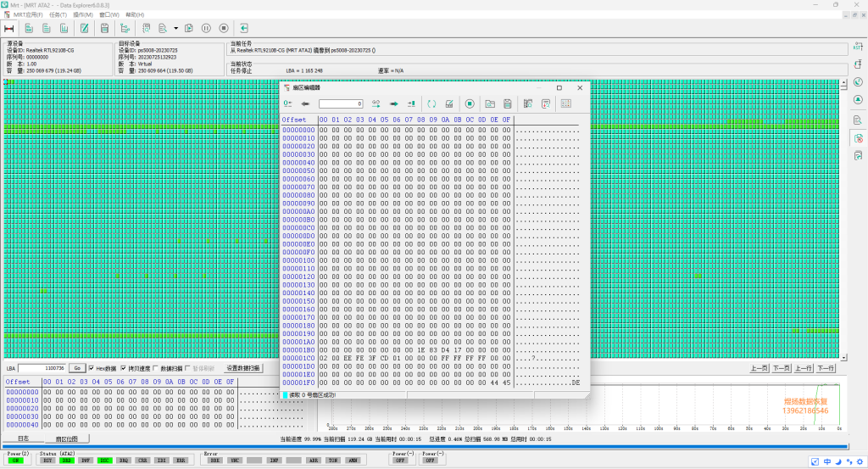Click the ERR status indicator

(x=181, y=461)
